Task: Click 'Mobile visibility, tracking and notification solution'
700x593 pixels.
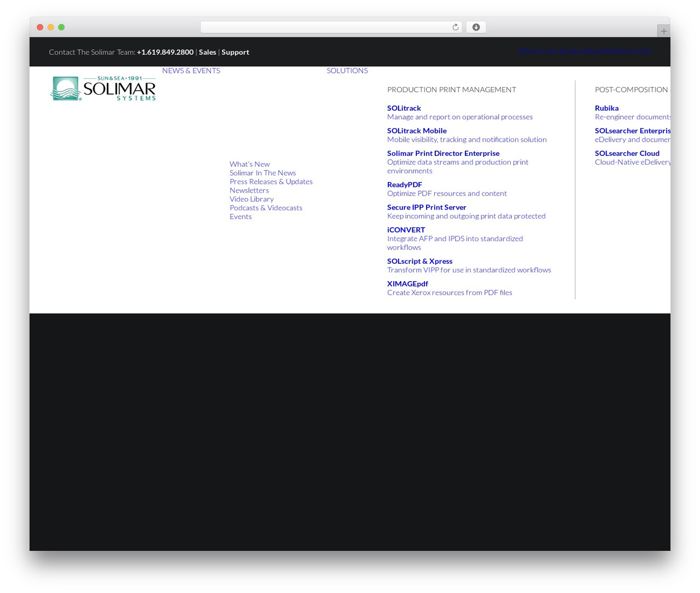Action: coord(467,139)
